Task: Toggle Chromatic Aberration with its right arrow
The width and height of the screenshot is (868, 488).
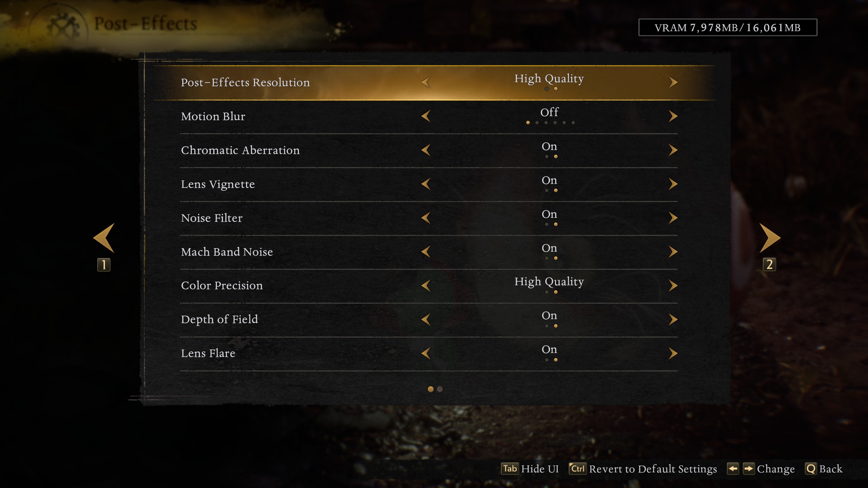Action: click(673, 150)
